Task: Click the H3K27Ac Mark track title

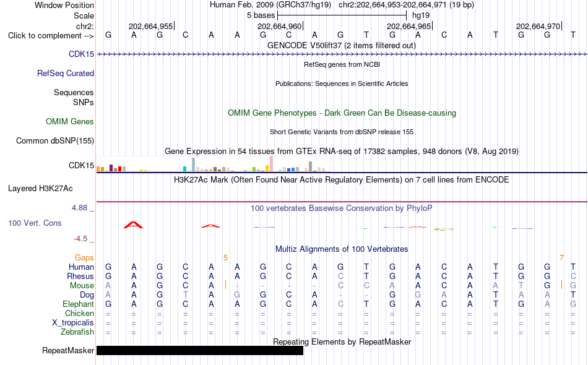Action: pyautogui.click(x=342, y=179)
